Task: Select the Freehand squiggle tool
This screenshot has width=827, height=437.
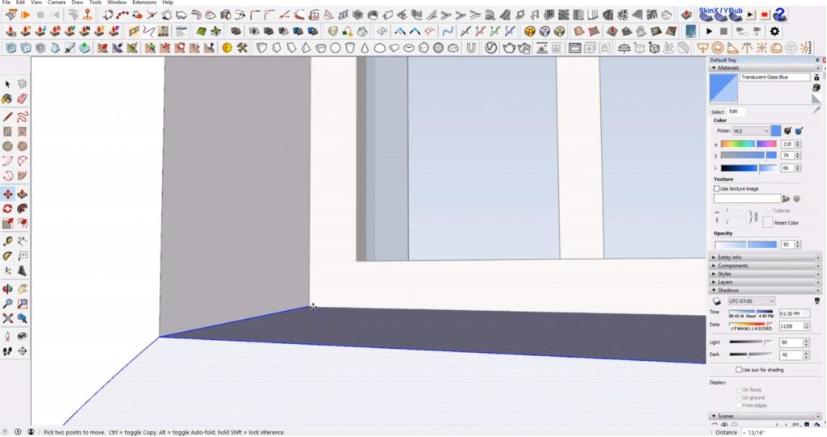Action: [x=22, y=116]
